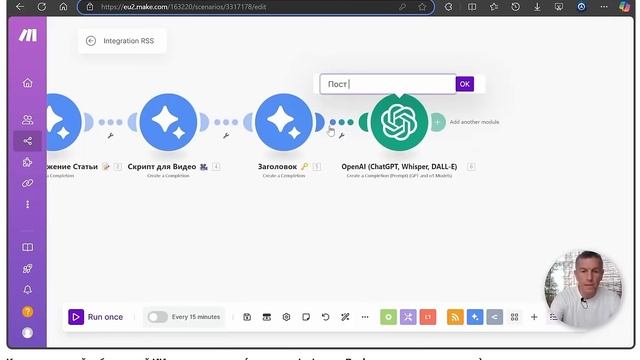Screen dimensions: 640x360
Task: Open the Connections link icon in sidebar
Action: tap(27, 183)
